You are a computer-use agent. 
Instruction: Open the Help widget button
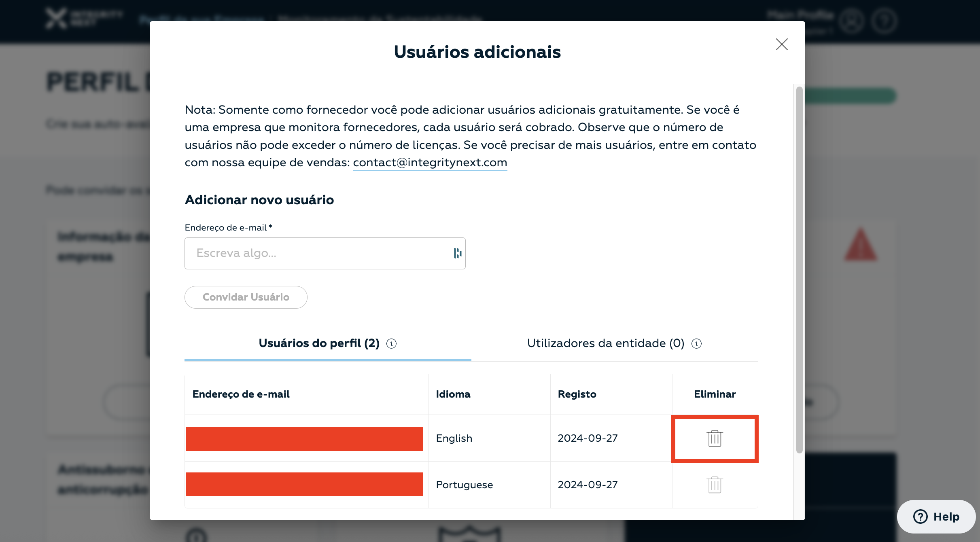[x=936, y=517]
